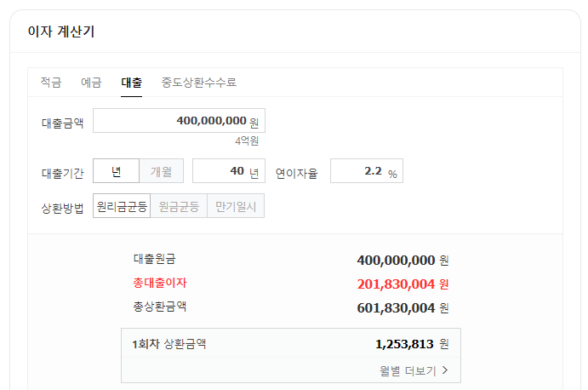Open the 중도상환수수료 tab

(x=199, y=83)
